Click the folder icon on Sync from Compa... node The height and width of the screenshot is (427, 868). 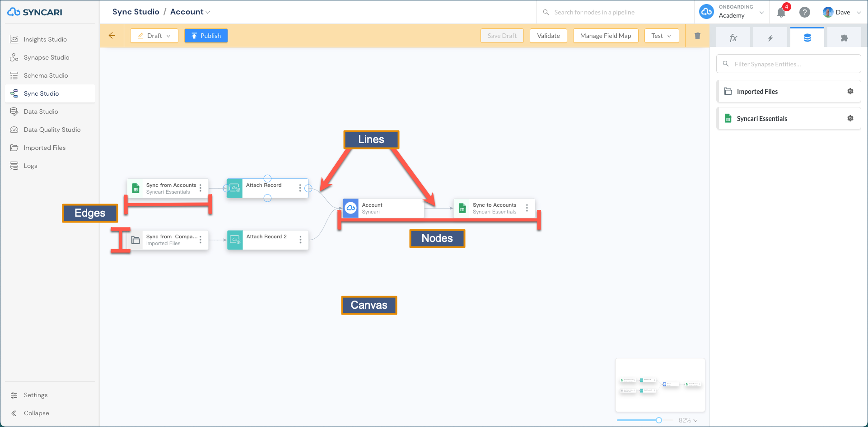point(135,240)
